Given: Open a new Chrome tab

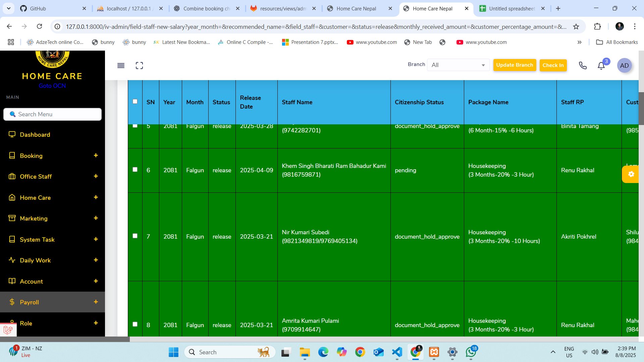Looking at the screenshot, I should (558, 9).
